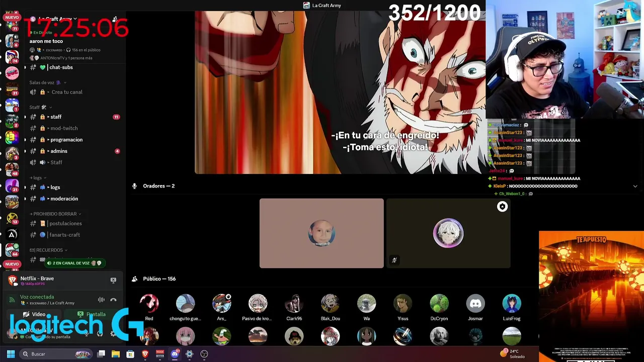Open OBS Studio from taskbar
Viewport: 644px width, 362px height.
pyautogui.click(x=204, y=354)
